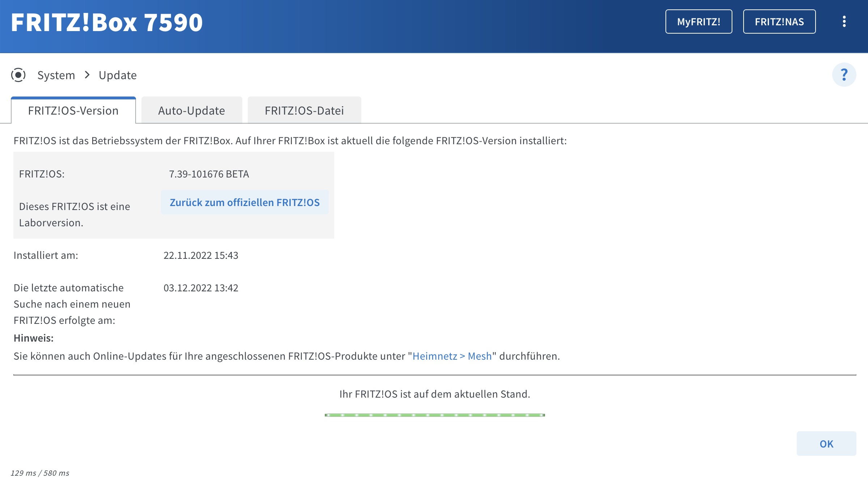The height and width of the screenshot is (501, 868).
Task: Switch to the Auto-Update tab
Action: click(x=191, y=111)
